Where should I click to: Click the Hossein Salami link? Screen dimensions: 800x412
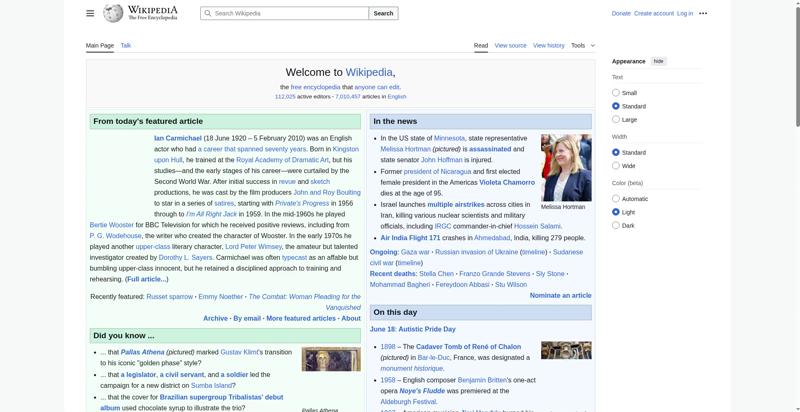(537, 226)
